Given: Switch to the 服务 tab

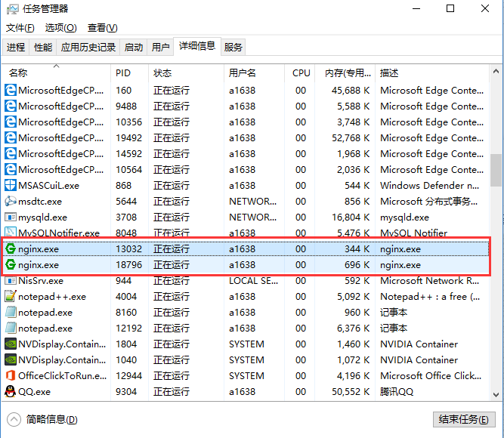Looking at the screenshot, I should coord(233,48).
